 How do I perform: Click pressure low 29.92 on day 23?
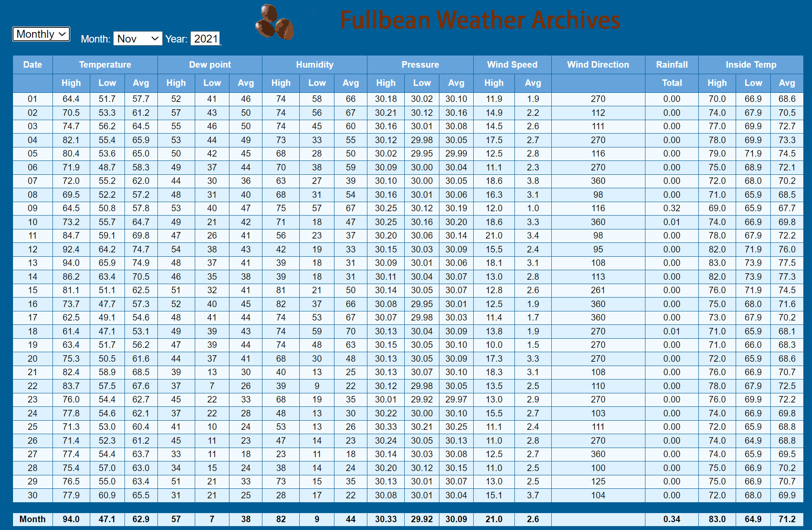422,399
